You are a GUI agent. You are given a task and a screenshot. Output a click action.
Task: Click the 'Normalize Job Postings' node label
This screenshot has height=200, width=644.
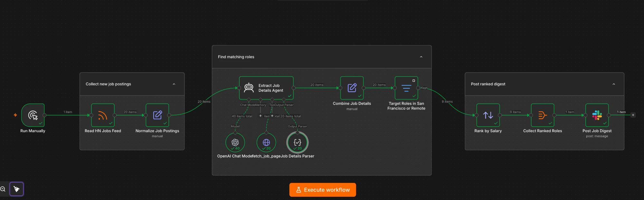(157, 131)
